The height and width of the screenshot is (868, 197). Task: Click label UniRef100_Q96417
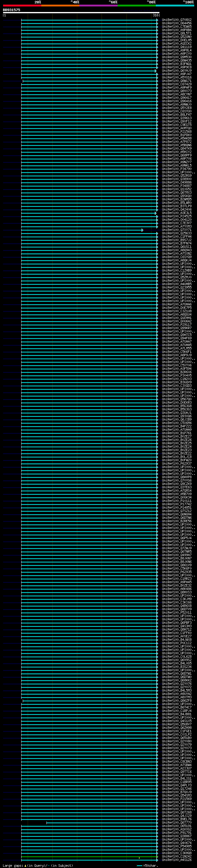tap(177, 98)
